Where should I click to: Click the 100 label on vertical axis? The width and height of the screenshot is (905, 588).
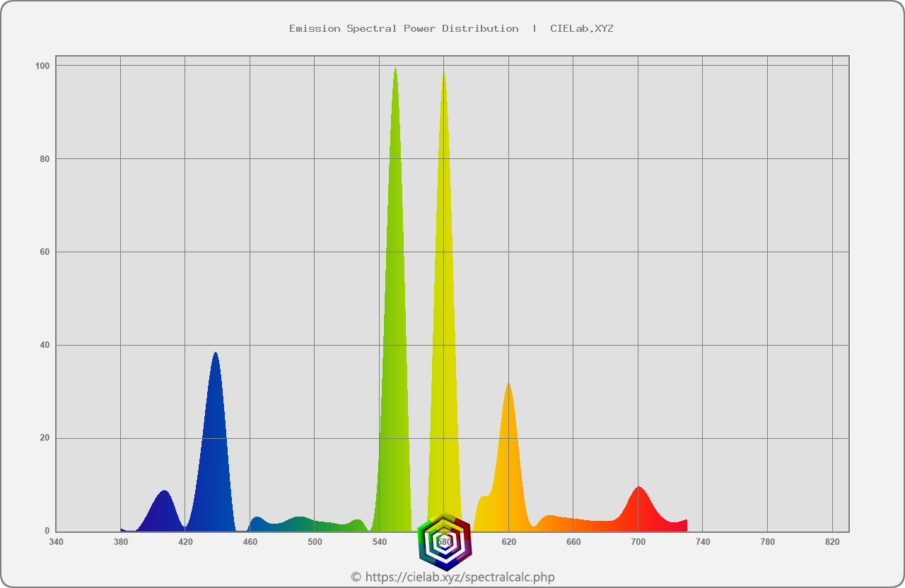(x=42, y=66)
